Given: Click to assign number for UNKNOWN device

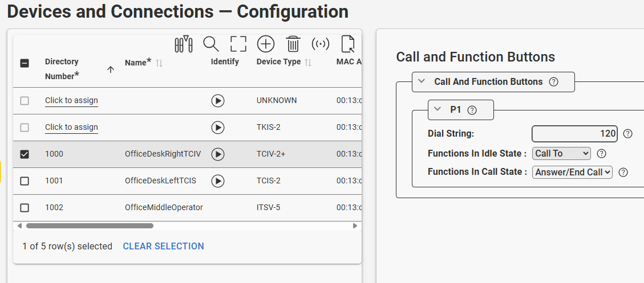Looking at the screenshot, I should point(71,101).
